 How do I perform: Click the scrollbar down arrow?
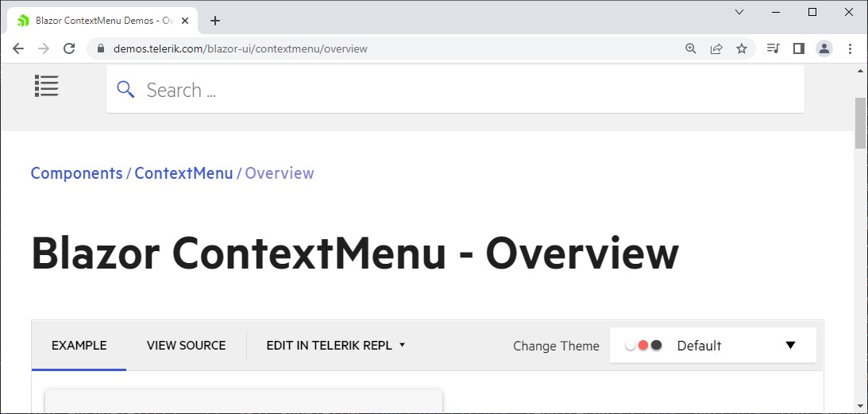[860, 406]
